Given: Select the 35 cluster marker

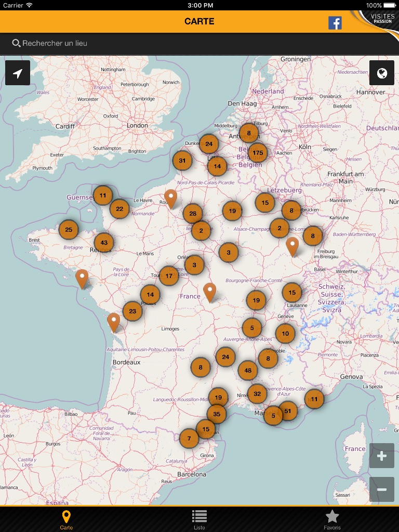Looking at the screenshot, I should [217, 414].
